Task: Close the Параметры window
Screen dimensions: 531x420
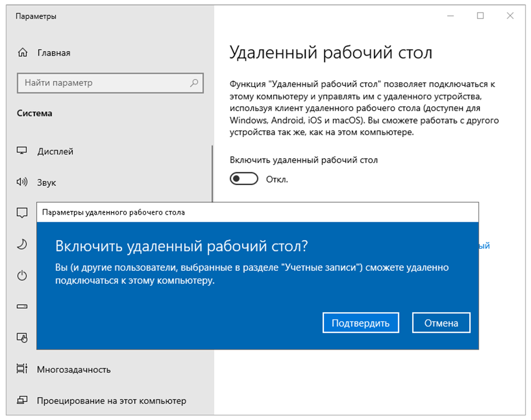Action: pos(510,16)
